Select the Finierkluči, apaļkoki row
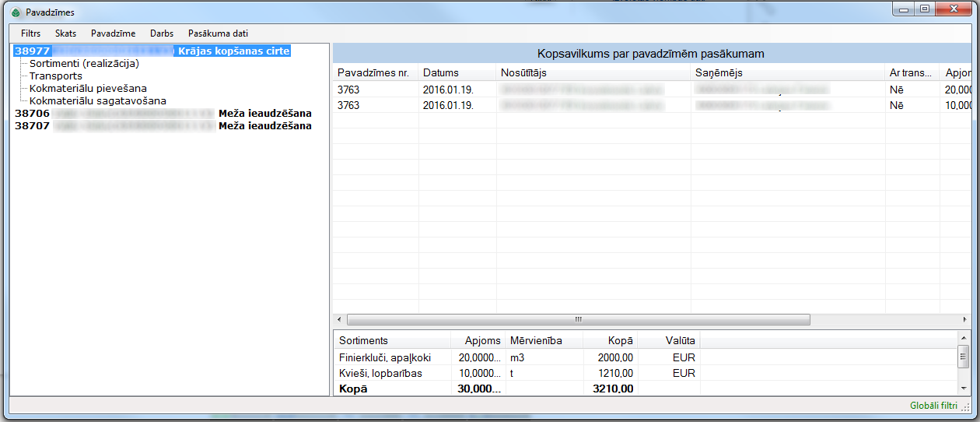Viewport: 980px width, 422px height. (x=385, y=357)
